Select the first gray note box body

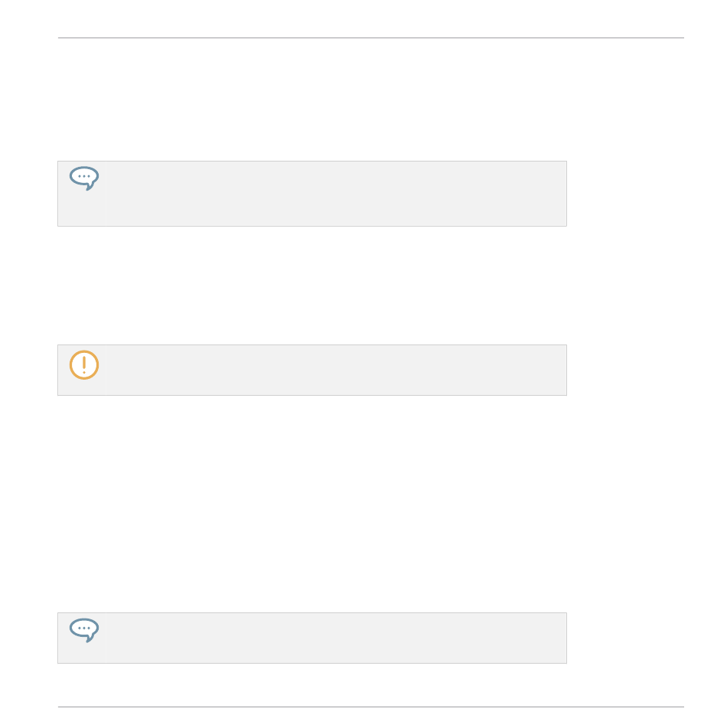click(x=312, y=194)
